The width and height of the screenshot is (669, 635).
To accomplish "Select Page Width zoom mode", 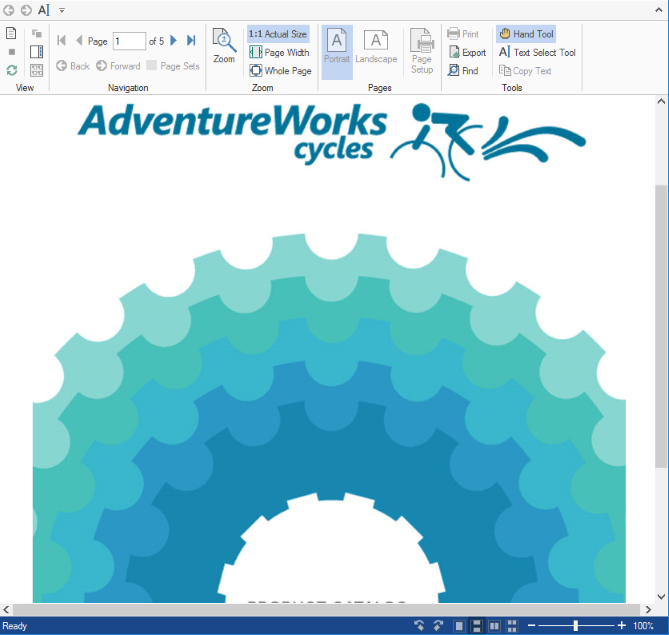I will (x=280, y=52).
